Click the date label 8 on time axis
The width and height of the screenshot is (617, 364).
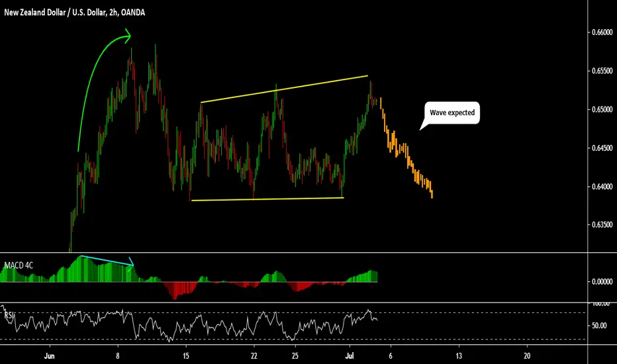pyautogui.click(x=118, y=356)
